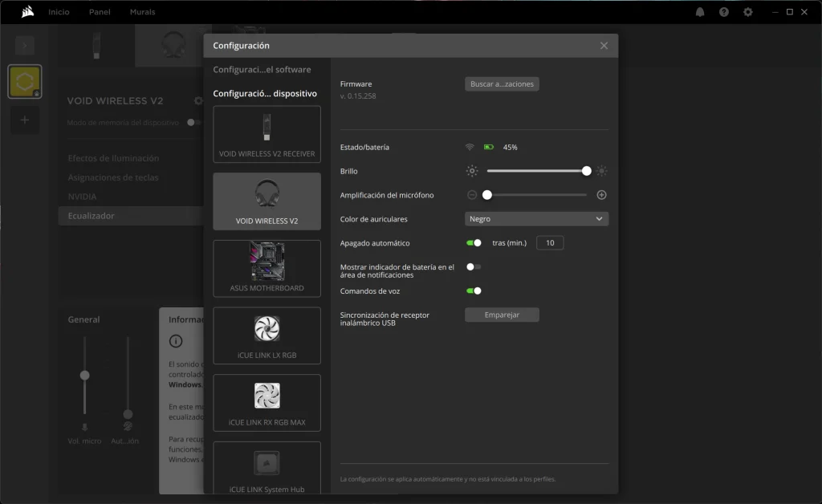Adjust the Aut...ión vertical slider
The image size is (822, 504).
pos(128,414)
